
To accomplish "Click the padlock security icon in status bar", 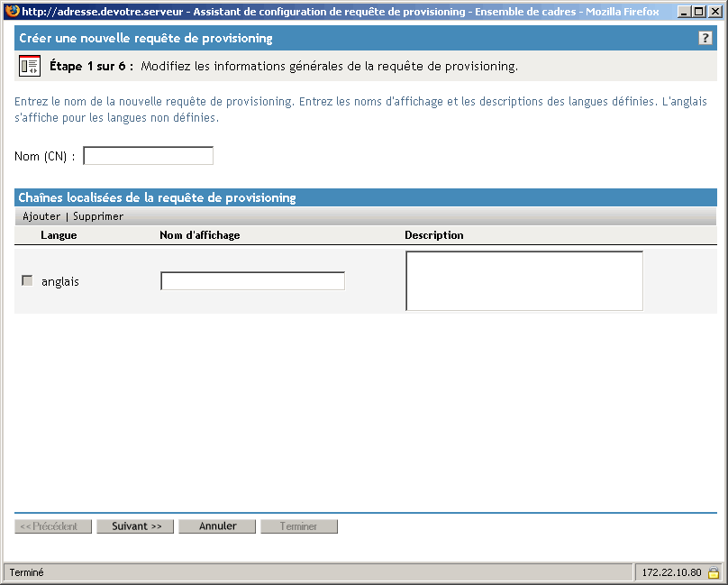I will [713, 572].
